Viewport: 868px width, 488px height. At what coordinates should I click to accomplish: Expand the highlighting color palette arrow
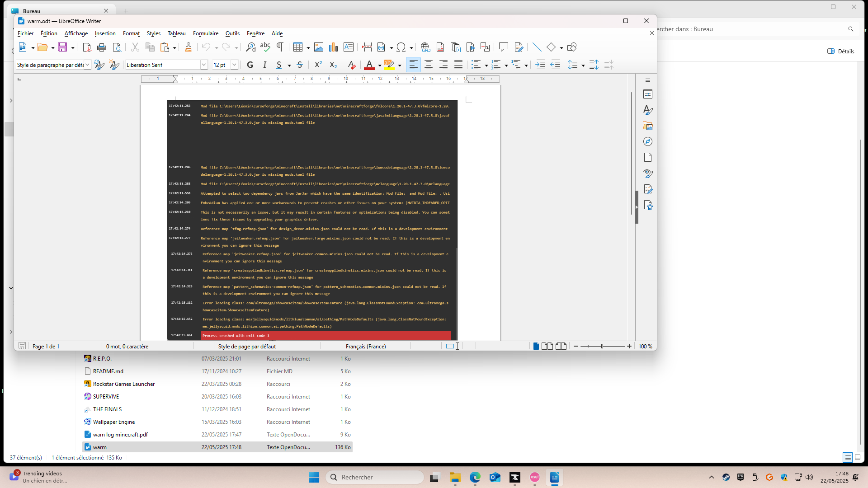[x=400, y=66]
